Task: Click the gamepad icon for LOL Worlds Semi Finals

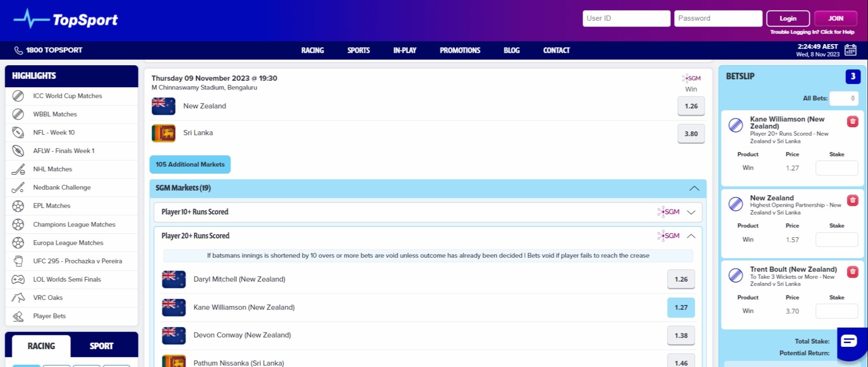Action: (18, 279)
